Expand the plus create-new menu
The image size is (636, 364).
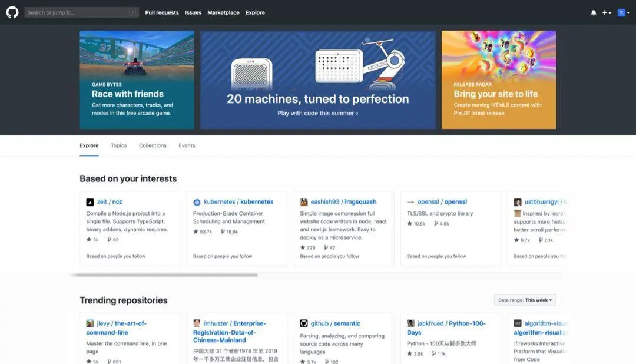[607, 12]
